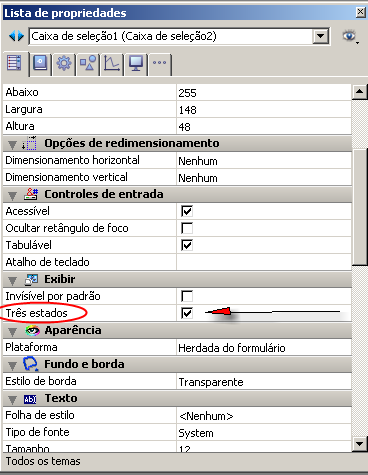Open the list-style properties tab icon
368x475 pixels.
click(14, 63)
